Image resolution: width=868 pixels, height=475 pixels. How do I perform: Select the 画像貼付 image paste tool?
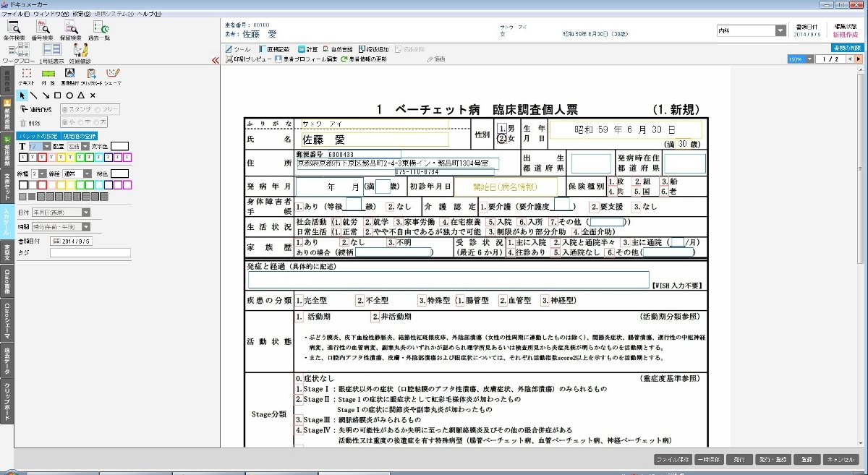pyautogui.click(x=70, y=76)
